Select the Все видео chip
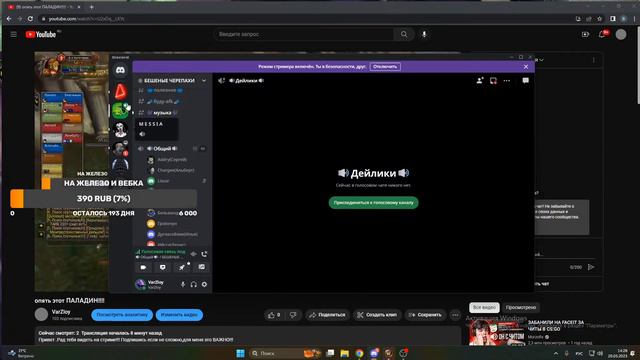640x360 pixels. [x=484, y=307]
